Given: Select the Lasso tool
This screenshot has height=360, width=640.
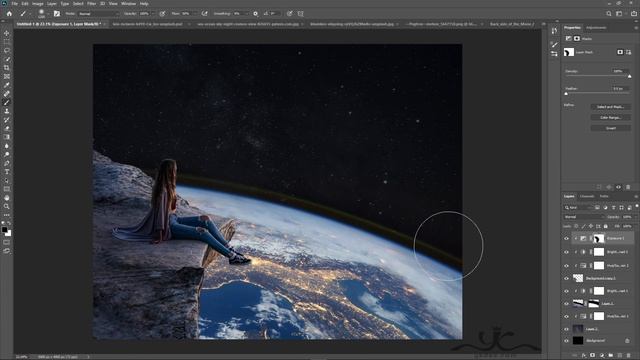Looking at the screenshot, I should [7, 51].
